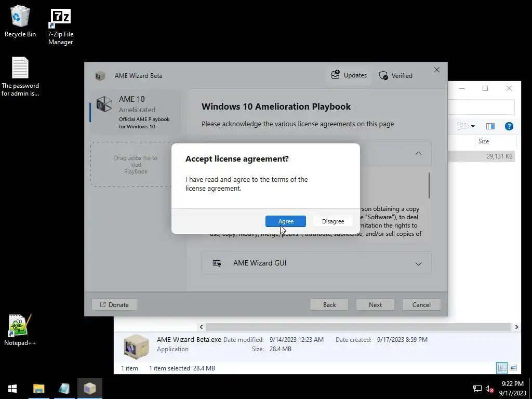Select the password text file on desktop
This screenshot has width=532, height=399.
tap(20, 76)
